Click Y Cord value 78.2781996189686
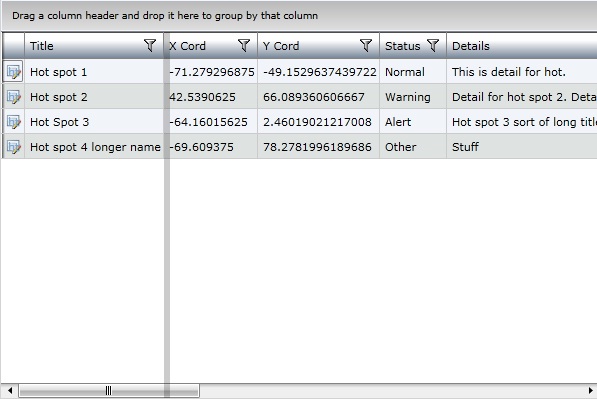This screenshot has height=399, width=597. (x=319, y=147)
